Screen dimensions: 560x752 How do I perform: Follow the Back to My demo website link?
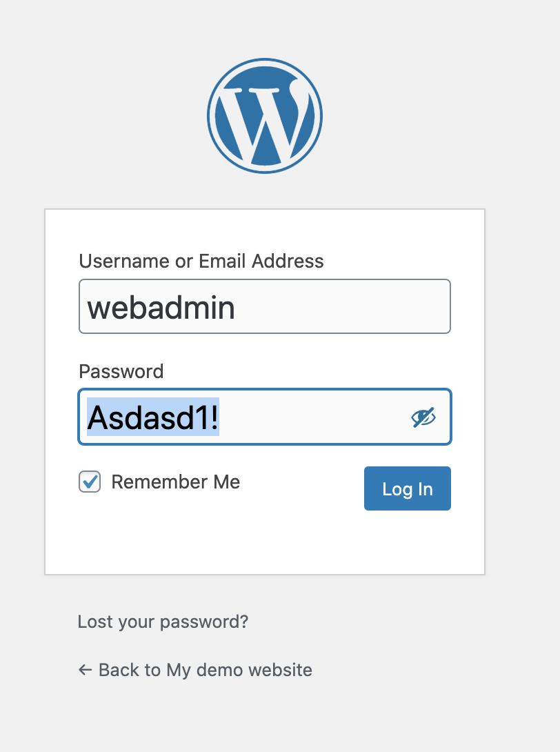coord(205,670)
